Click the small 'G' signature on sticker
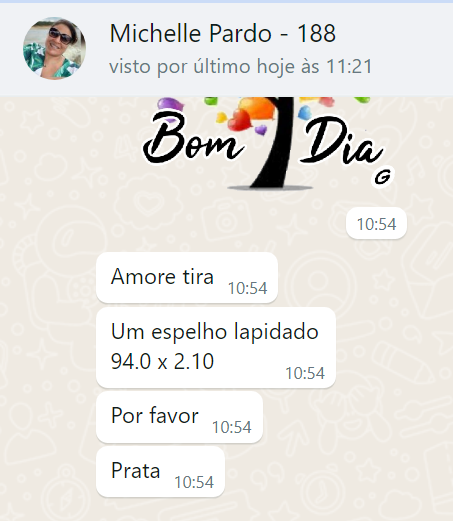This screenshot has height=521, width=453. point(383,176)
